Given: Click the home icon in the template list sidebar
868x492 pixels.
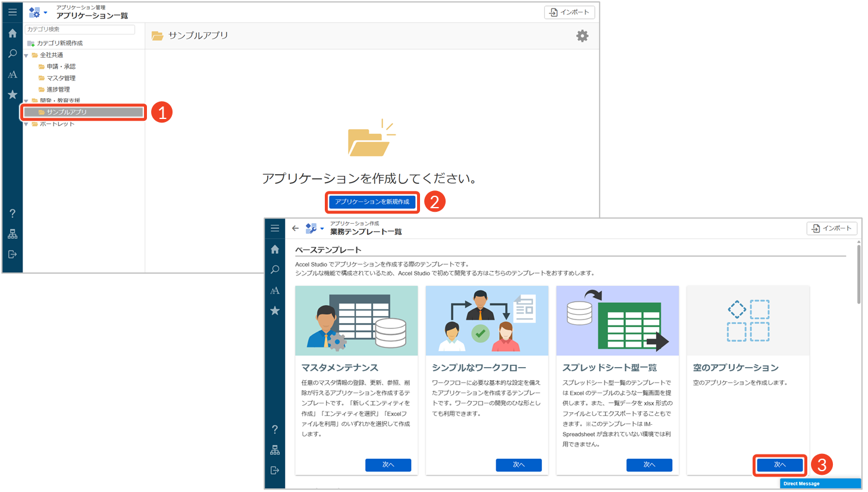Looking at the screenshot, I should (275, 249).
